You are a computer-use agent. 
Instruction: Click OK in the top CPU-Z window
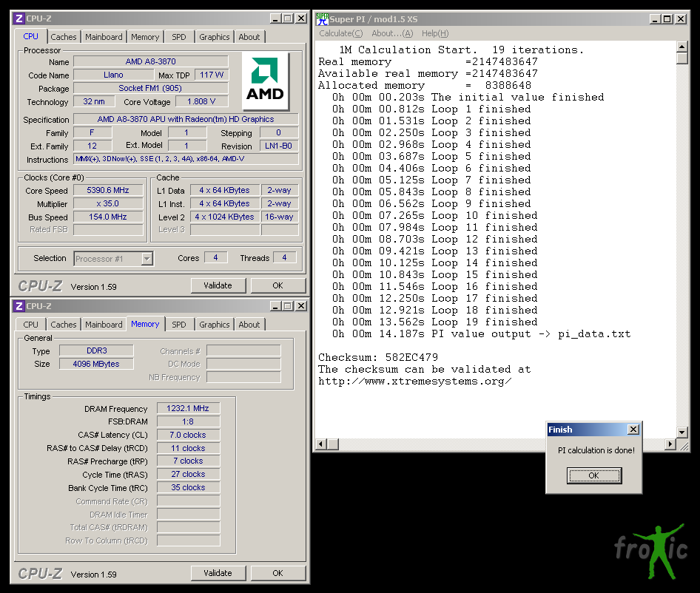(x=277, y=285)
